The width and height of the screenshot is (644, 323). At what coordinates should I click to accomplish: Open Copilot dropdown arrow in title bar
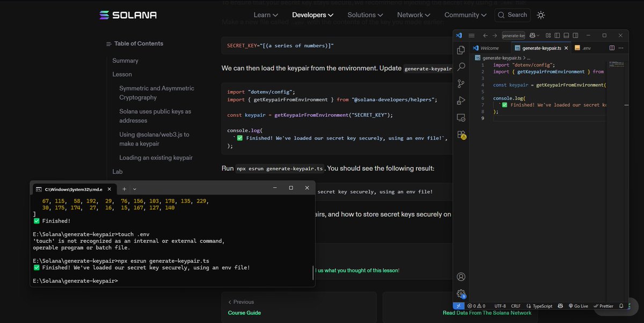pos(538,35)
